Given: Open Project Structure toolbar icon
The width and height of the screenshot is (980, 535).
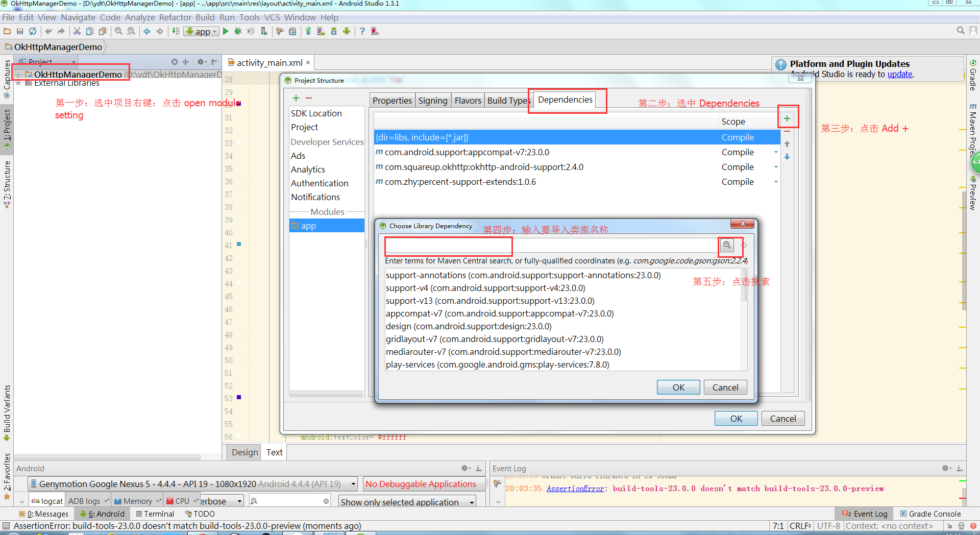Looking at the screenshot, I should pos(292,31).
